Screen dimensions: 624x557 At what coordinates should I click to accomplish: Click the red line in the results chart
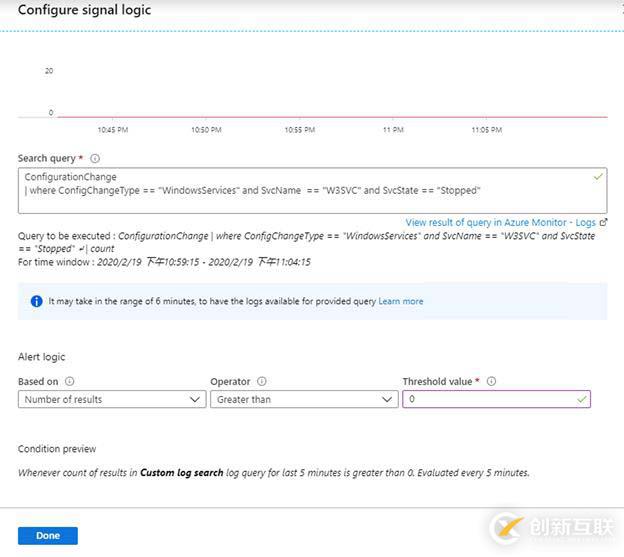332,117
